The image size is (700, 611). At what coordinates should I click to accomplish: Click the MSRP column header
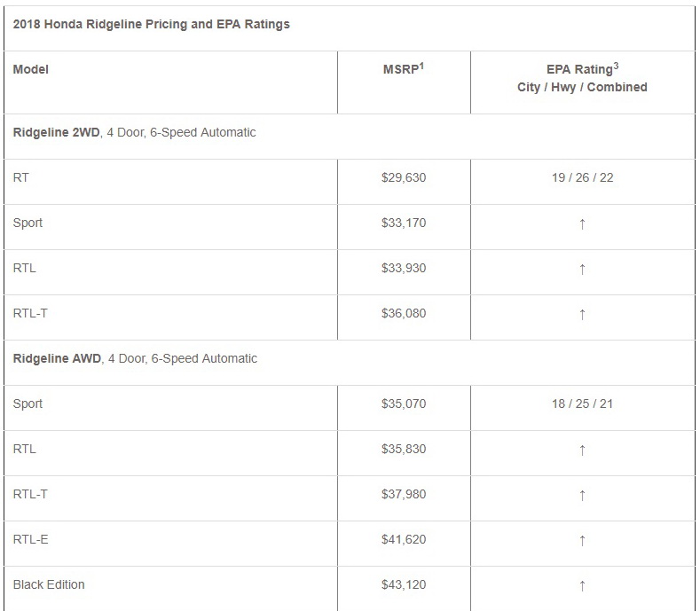[x=403, y=69]
